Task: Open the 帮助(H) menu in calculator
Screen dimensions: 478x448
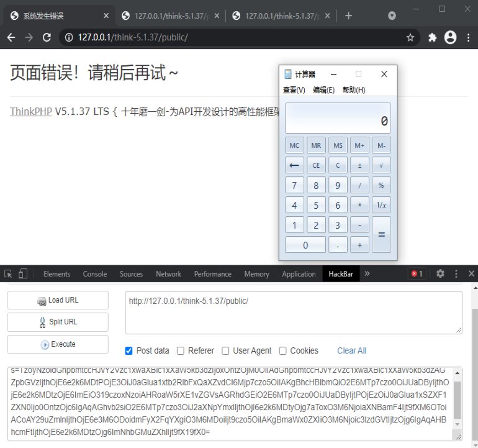Action: 354,90
